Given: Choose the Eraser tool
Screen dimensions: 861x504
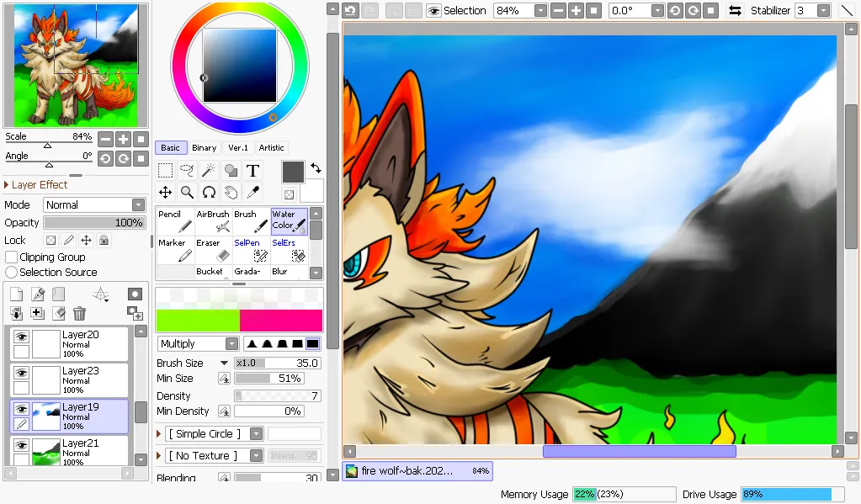Looking at the screenshot, I should [213, 250].
